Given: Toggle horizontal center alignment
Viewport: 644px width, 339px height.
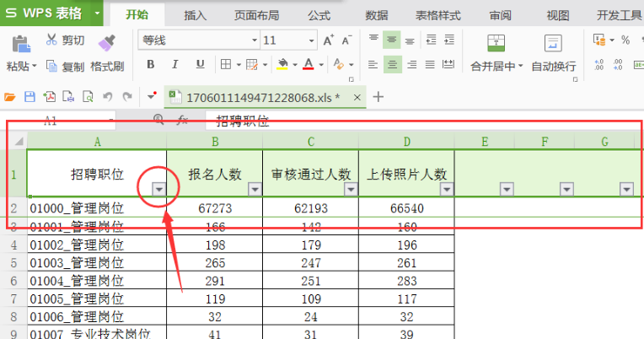Looking at the screenshot, I should point(392,65).
